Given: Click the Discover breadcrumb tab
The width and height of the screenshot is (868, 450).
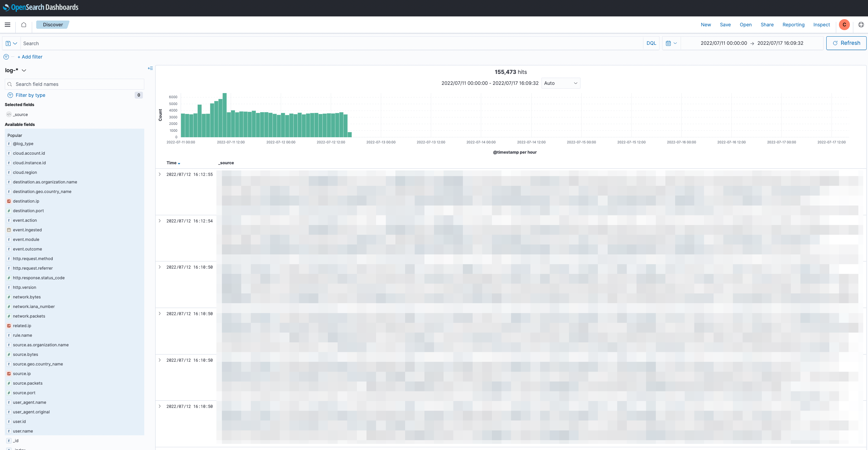Looking at the screenshot, I should coord(53,25).
